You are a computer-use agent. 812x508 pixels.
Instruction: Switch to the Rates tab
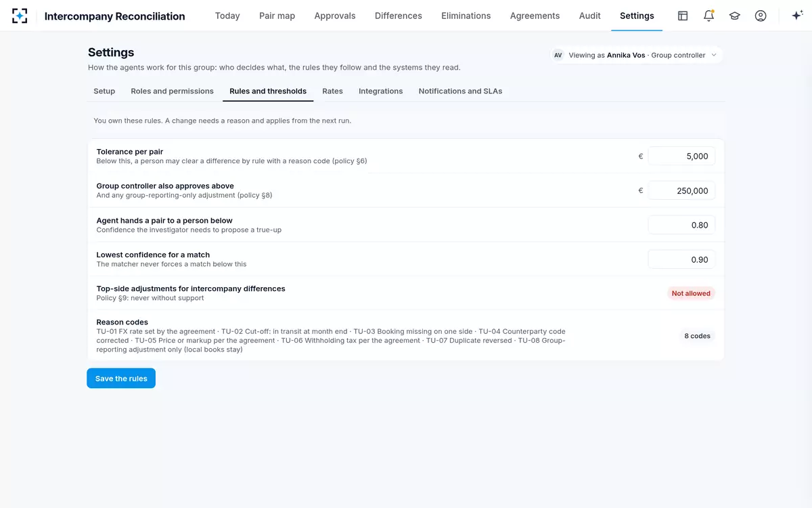[x=332, y=91]
